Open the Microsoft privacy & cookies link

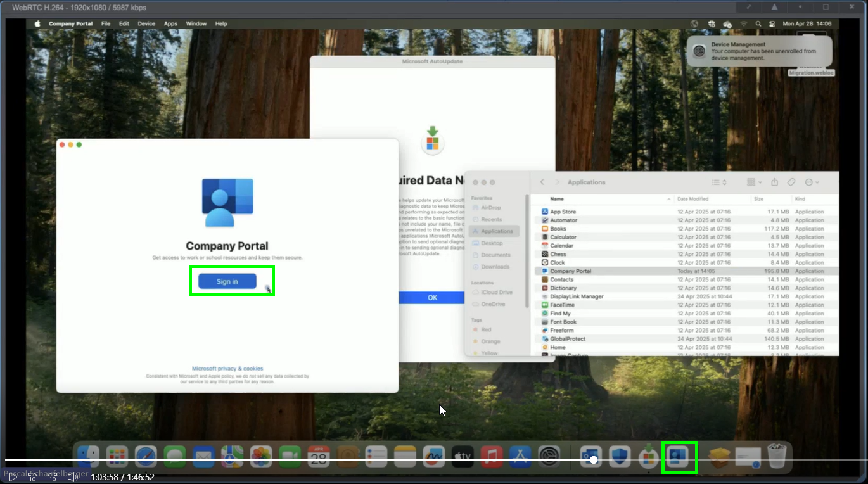pyautogui.click(x=227, y=369)
